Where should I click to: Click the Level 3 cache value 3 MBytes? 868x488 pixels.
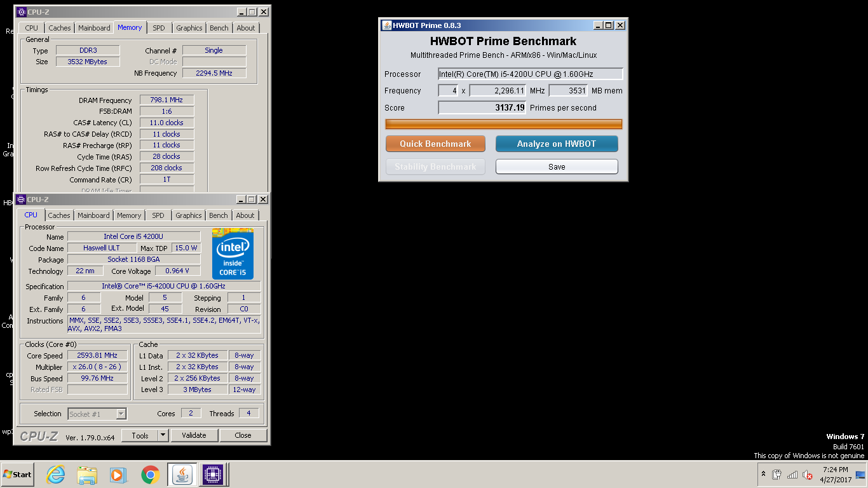pyautogui.click(x=198, y=390)
